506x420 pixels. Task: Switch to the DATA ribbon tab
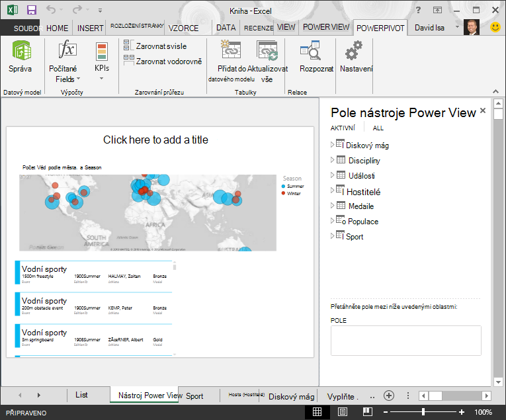pyautogui.click(x=226, y=28)
